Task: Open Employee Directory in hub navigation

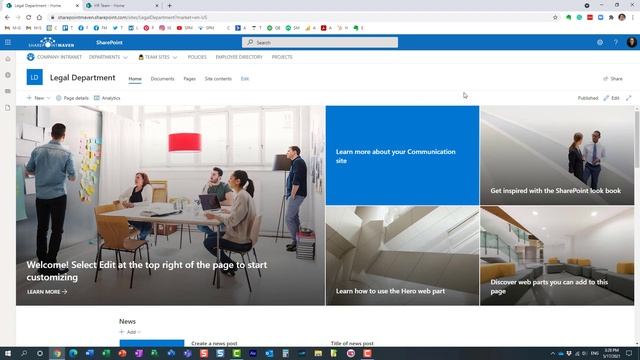Action: [x=239, y=57]
